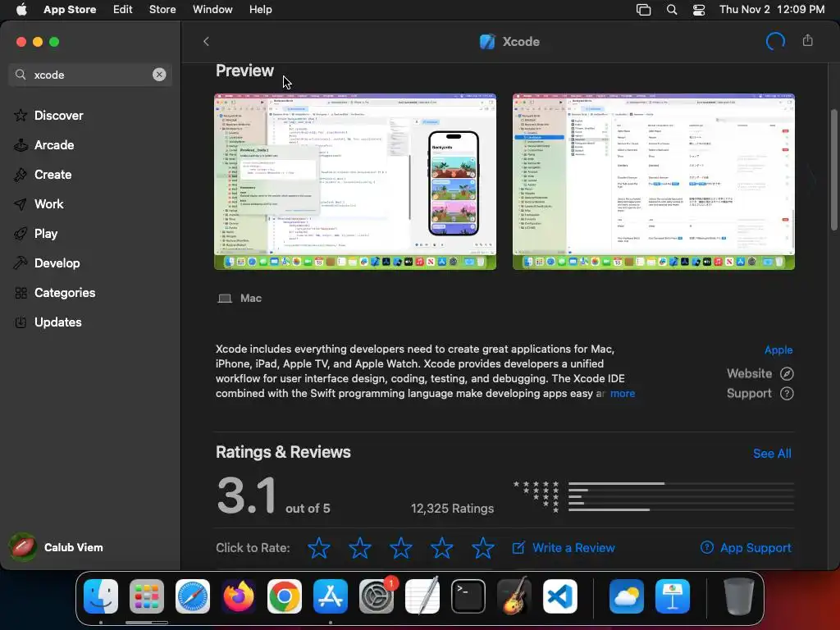Click Write a Review
Screen dimensions: 840x630
tap(564, 547)
